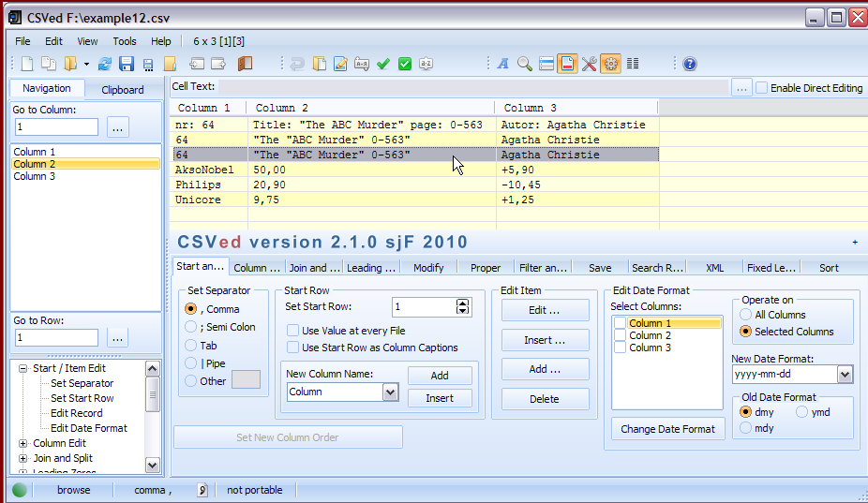This screenshot has height=503, width=868.
Task: Expand the Column Edit tree node
Action: [x=23, y=443]
